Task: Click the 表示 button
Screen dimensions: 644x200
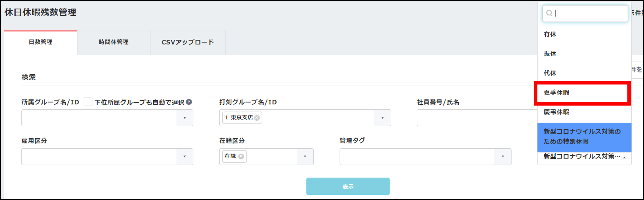Action: click(x=347, y=186)
